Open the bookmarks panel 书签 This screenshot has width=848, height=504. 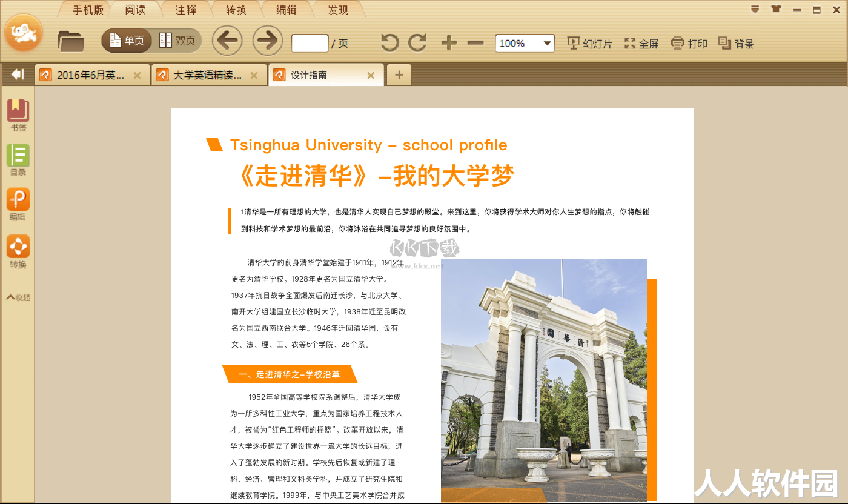click(x=18, y=115)
